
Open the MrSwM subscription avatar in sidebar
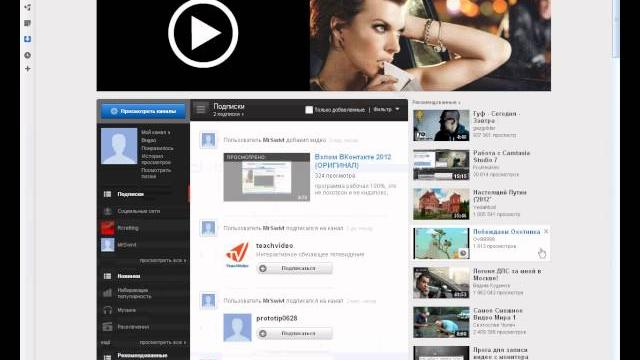coord(108,245)
